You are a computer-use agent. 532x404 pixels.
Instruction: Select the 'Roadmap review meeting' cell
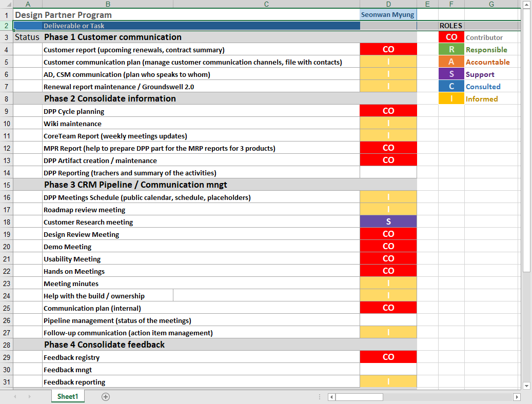click(x=201, y=210)
